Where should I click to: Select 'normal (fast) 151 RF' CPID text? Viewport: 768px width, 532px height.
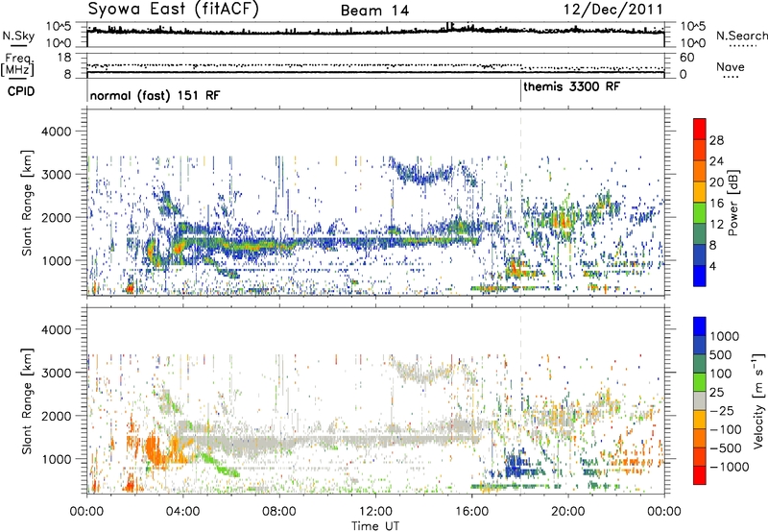click(x=155, y=95)
